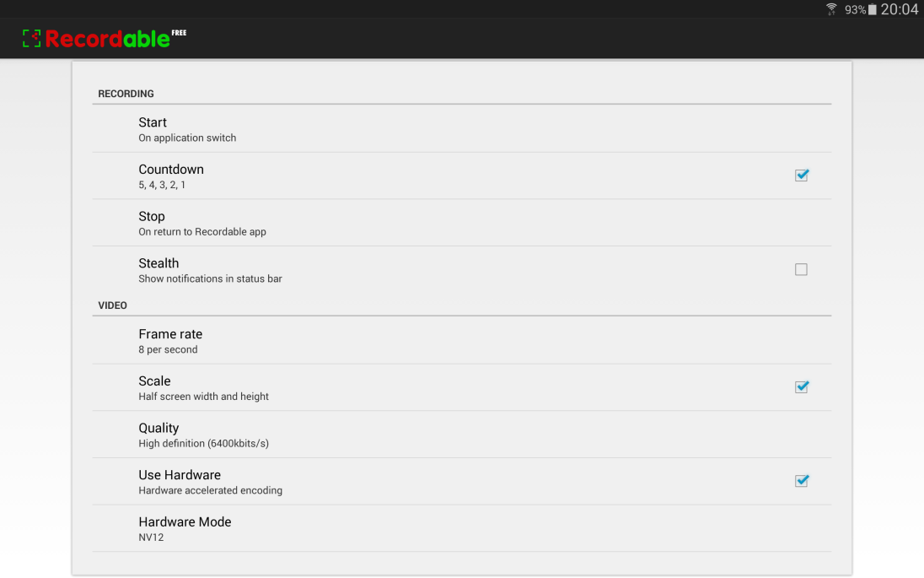Viewport: 924px width, 578px height.
Task: Open the Start recording option list
Action: [461, 129]
